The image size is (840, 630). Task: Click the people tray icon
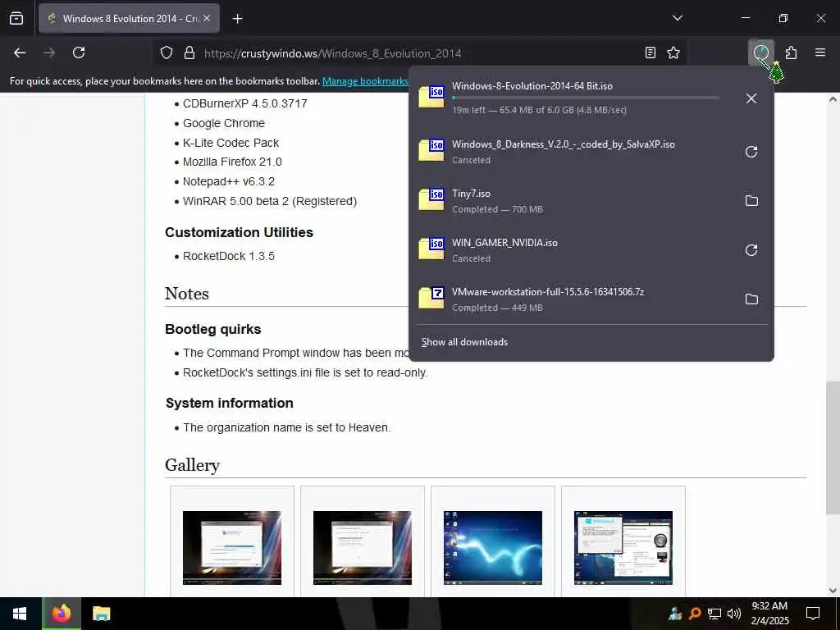[x=675, y=614]
